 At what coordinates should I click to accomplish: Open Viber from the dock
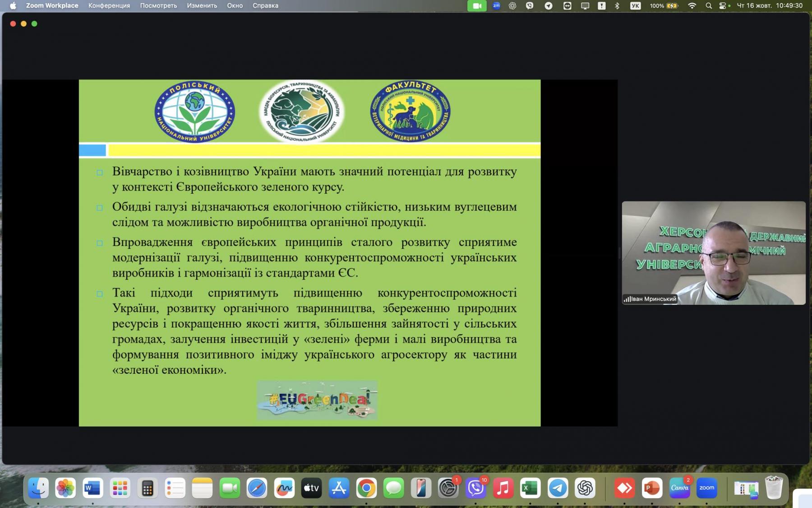[475, 488]
